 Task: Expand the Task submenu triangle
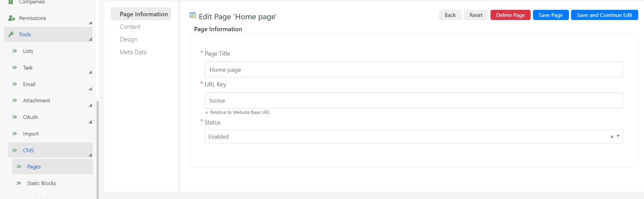pos(90,72)
